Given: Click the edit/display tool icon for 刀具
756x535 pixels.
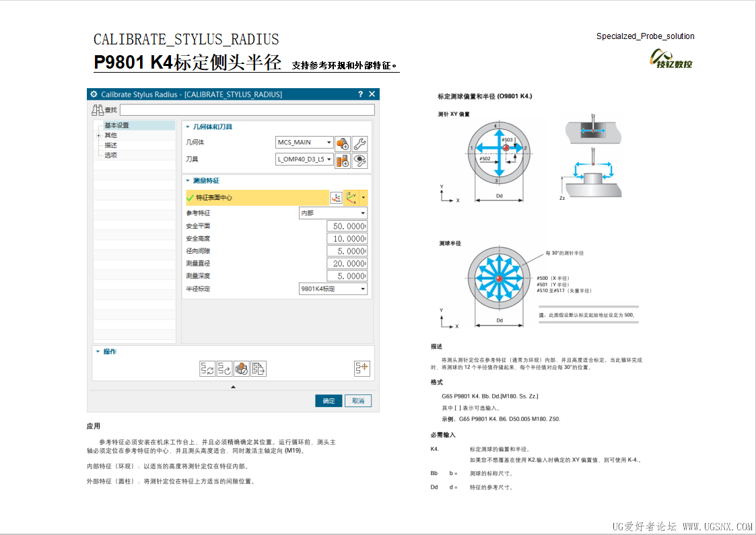Looking at the screenshot, I should click(359, 160).
